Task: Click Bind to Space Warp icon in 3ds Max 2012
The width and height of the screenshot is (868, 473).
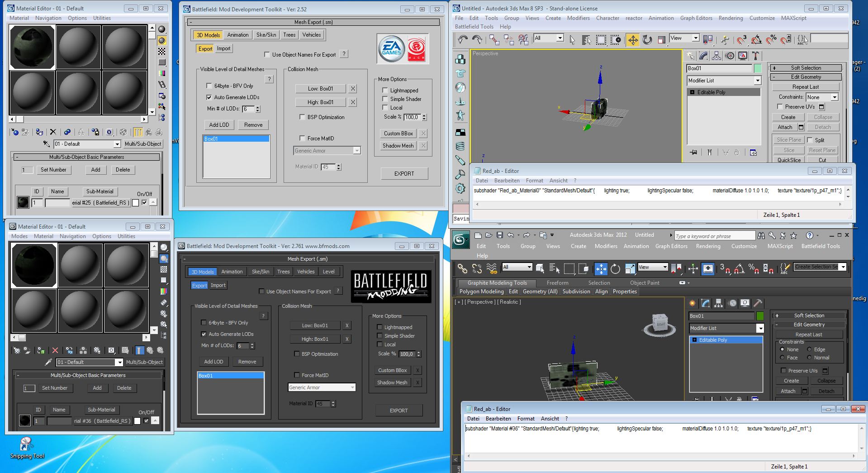Action: pyautogui.click(x=492, y=268)
